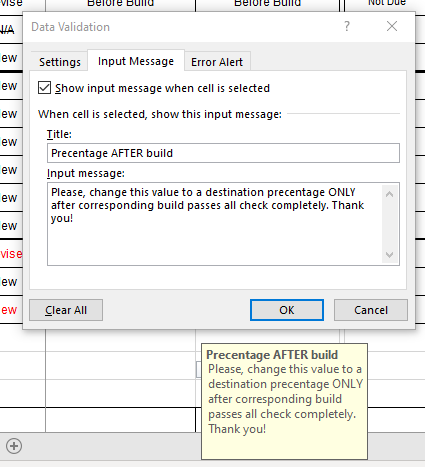Add a new sheet with plus icon

14,446
